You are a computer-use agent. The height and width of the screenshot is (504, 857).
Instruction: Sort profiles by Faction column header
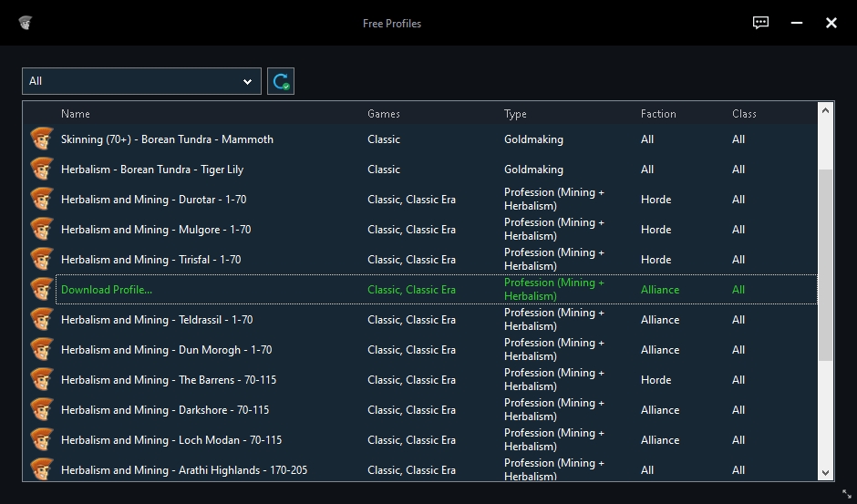(658, 114)
